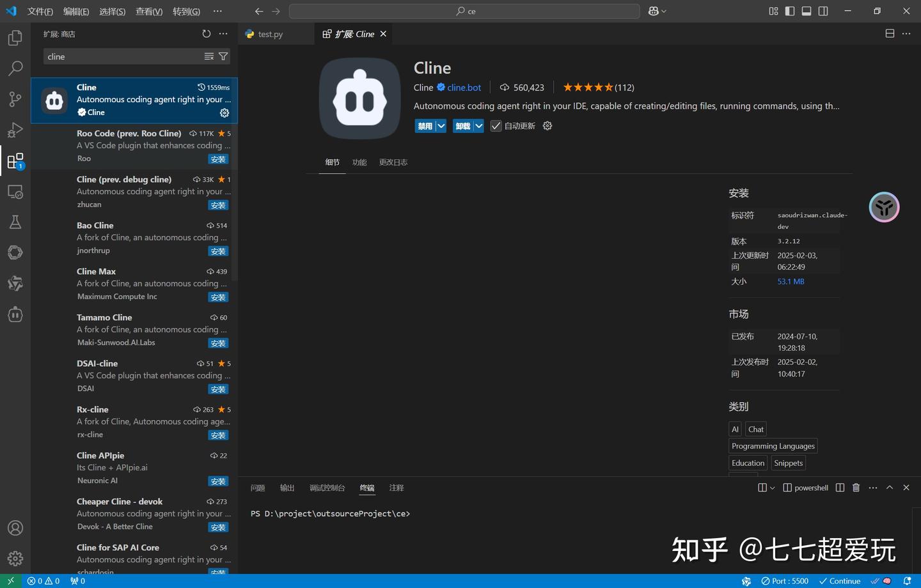Open the Cline robot icon in activity bar

(x=15, y=314)
